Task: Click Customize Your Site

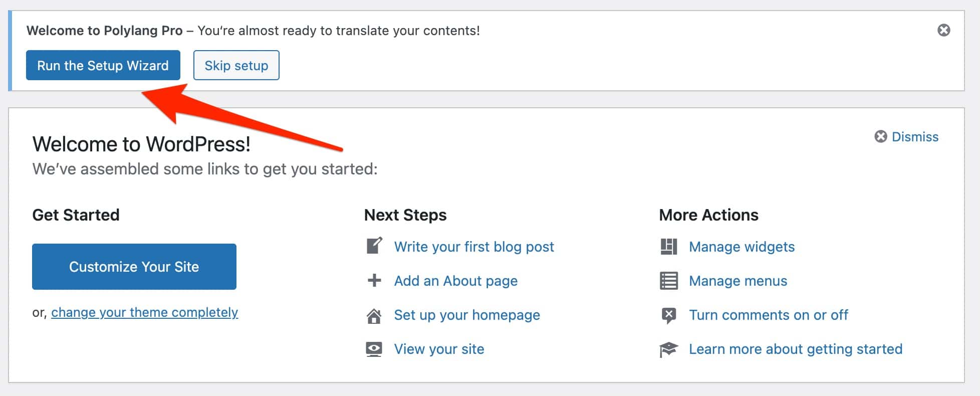Action: click(134, 267)
